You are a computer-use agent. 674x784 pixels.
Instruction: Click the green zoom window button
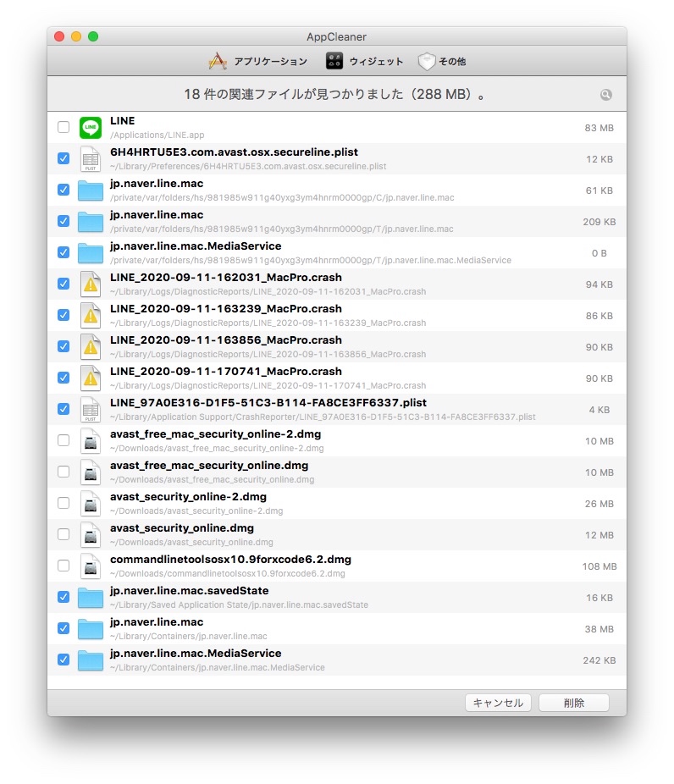pos(93,36)
